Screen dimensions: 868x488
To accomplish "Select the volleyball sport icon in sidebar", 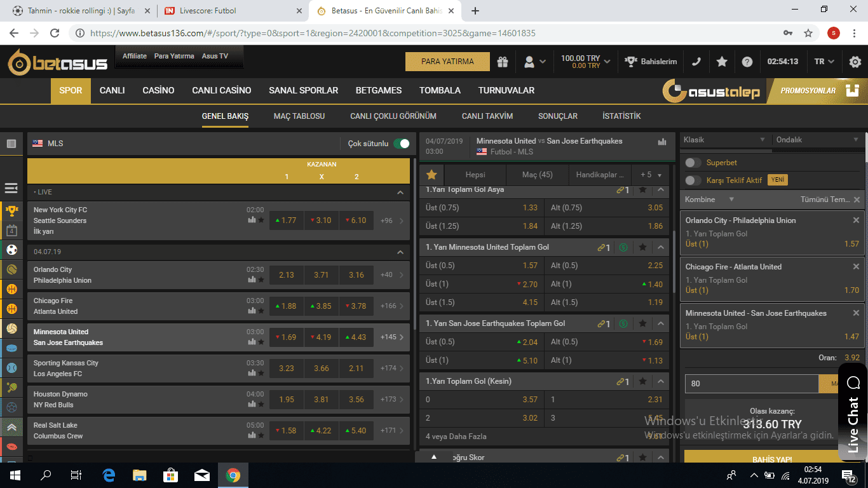I will click(11, 329).
